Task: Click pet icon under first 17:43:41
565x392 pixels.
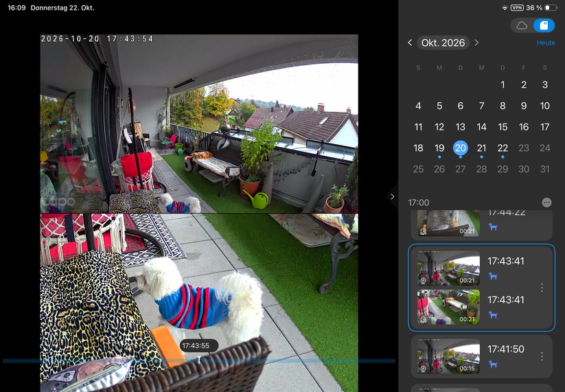Action: 493,276
